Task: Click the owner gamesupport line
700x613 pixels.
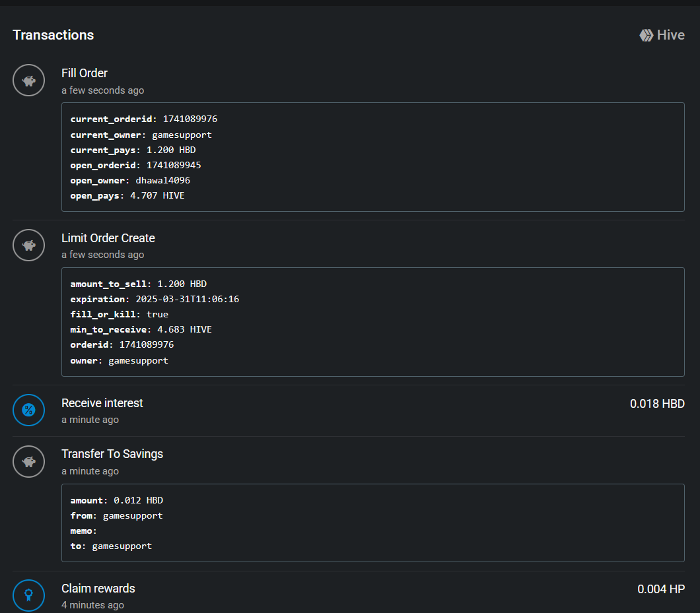Action: click(119, 360)
